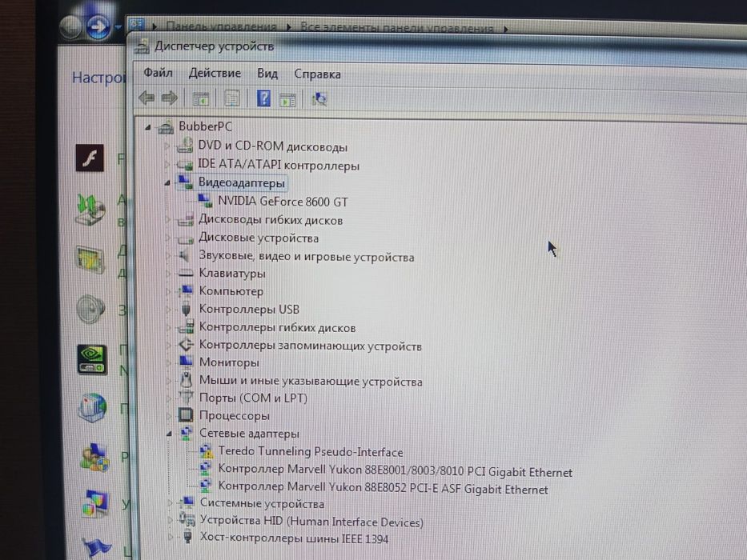This screenshot has height=560, width=747.
Task: Click Контроллеры запоминающих устройств label
Action: [x=310, y=346]
